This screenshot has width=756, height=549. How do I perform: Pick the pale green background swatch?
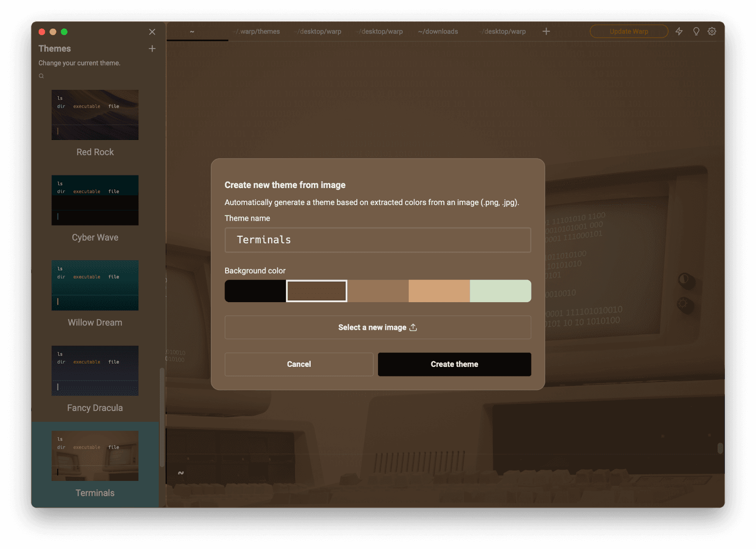coord(500,291)
